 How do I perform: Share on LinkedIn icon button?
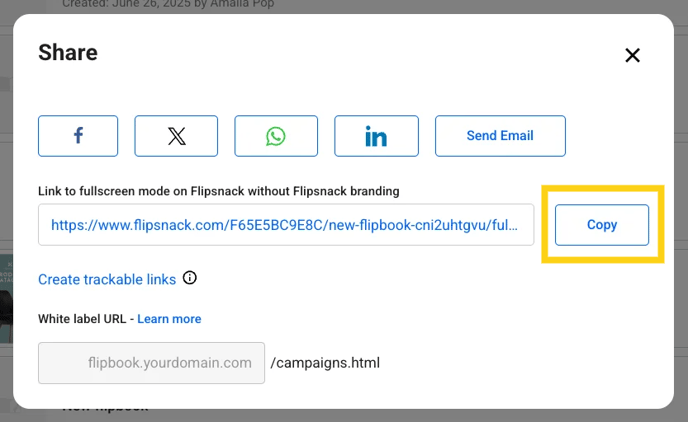click(376, 136)
